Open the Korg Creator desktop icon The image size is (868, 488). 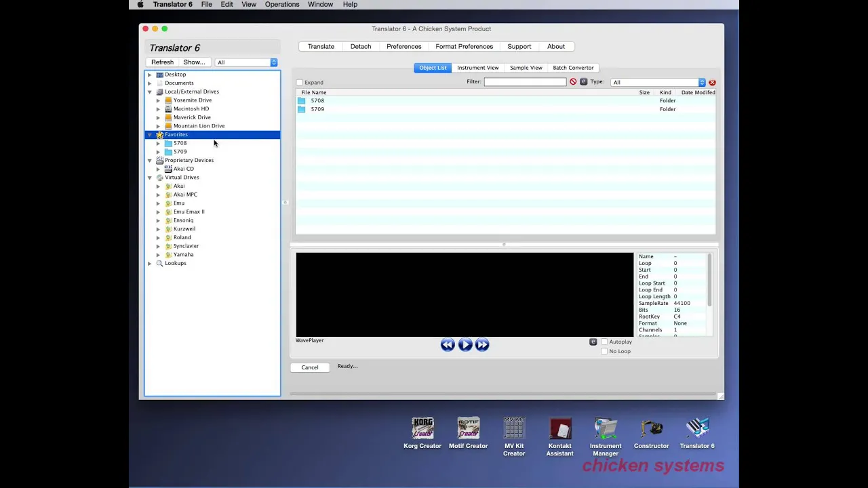[422, 433]
